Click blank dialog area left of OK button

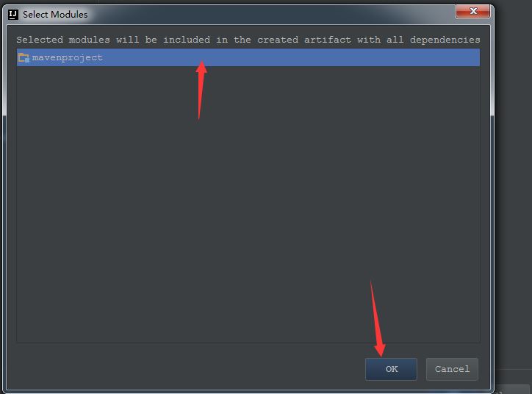[187, 369]
